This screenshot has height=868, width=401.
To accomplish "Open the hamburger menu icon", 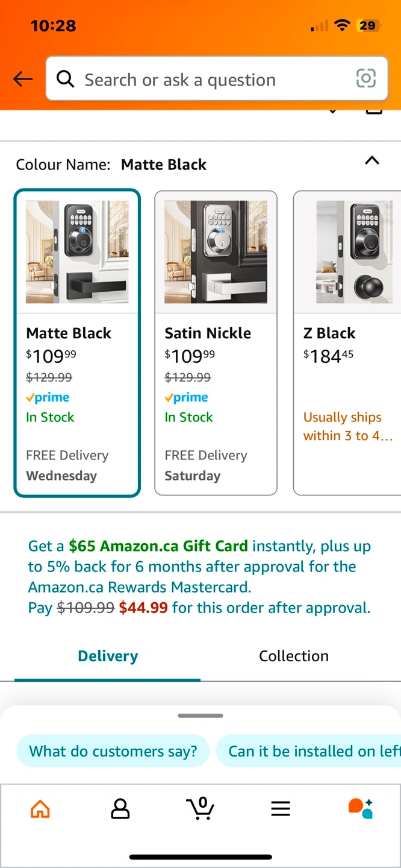I will 281,808.
